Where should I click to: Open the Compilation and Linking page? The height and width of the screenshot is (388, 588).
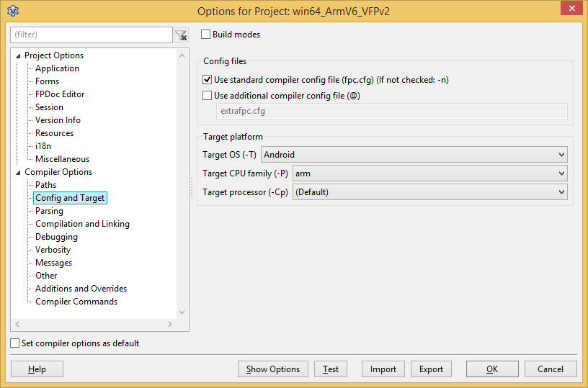pyautogui.click(x=82, y=224)
